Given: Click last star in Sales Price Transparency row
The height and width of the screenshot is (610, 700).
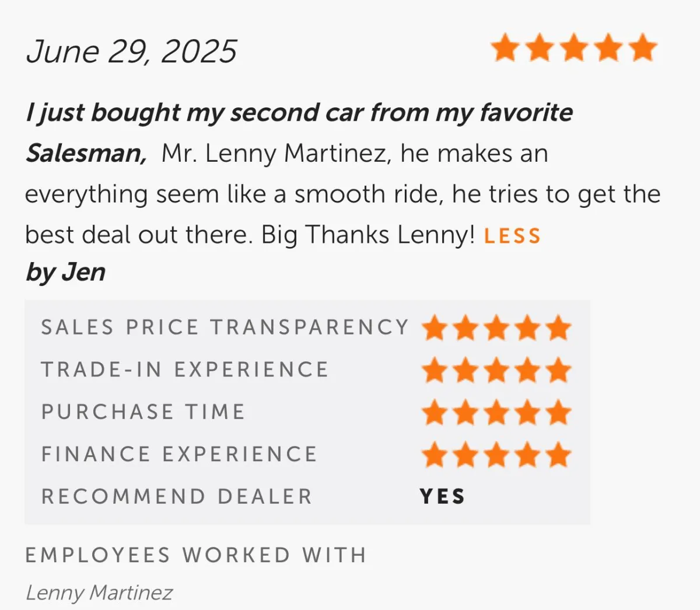Looking at the screenshot, I should 559,327.
